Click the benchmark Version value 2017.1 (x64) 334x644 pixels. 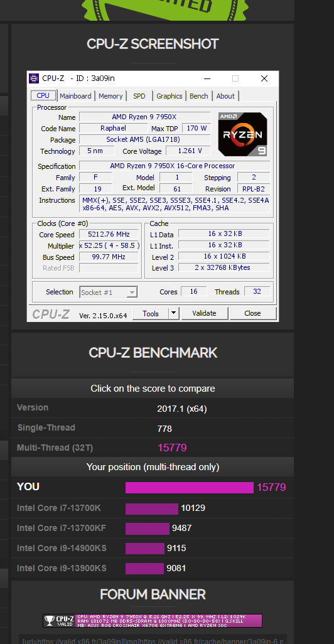(182, 409)
